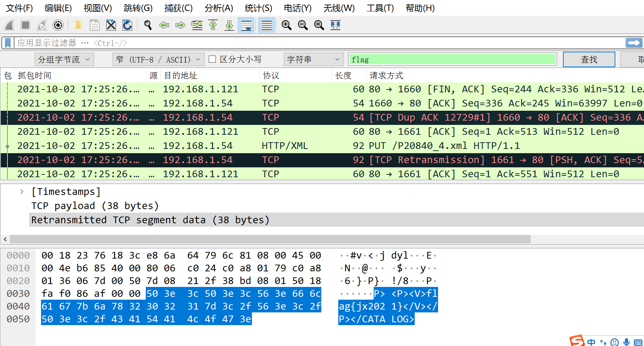Open a capture file folder icon
Image resolution: width=644 pixels, height=346 pixels.
point(78,25)
